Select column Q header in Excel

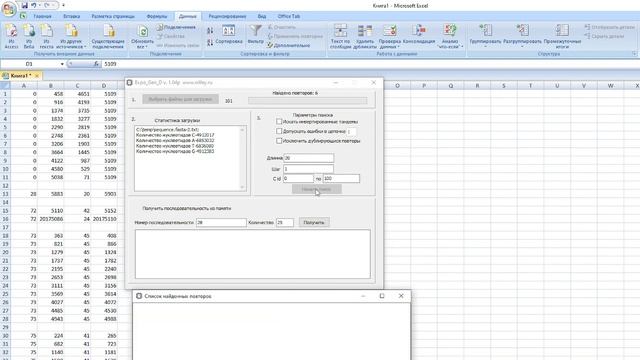[451, 86]
